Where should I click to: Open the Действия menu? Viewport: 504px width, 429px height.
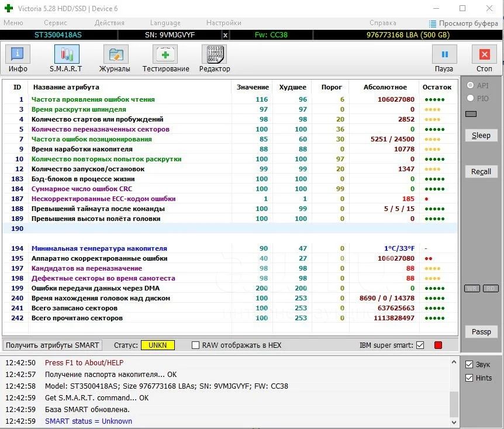109,23
